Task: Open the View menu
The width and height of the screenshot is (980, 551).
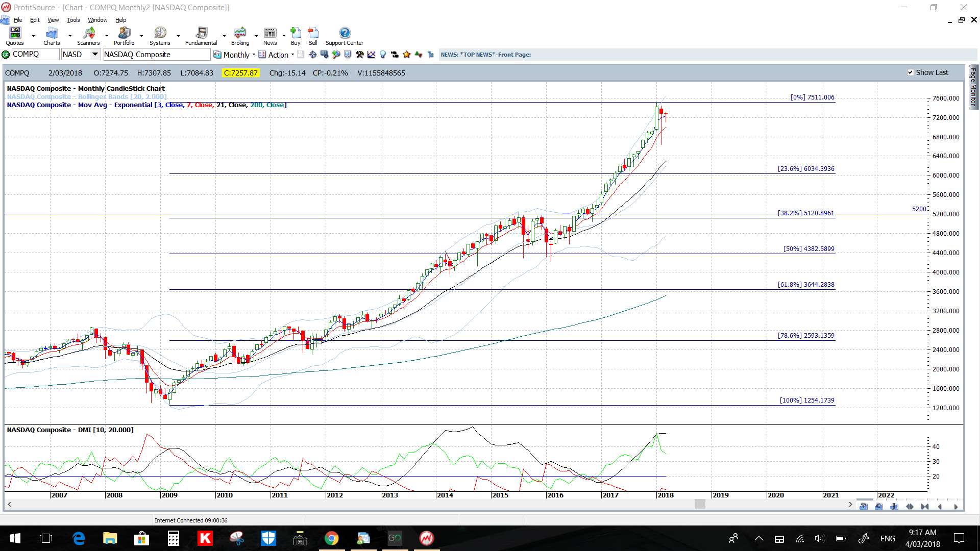Action: 53,20
